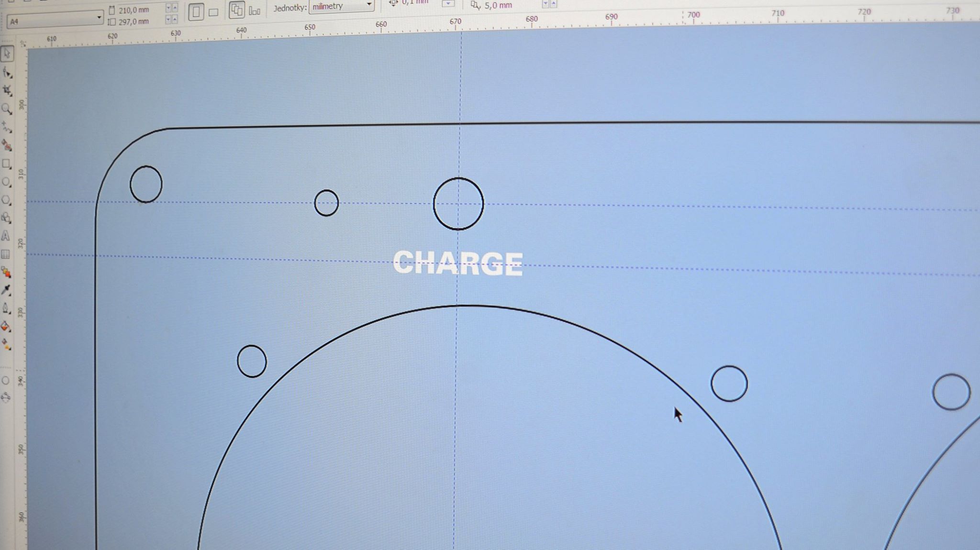This screenshot has height=550, width=980.
Task: Select the vertical guideline at 670
Action: [457, 287]
